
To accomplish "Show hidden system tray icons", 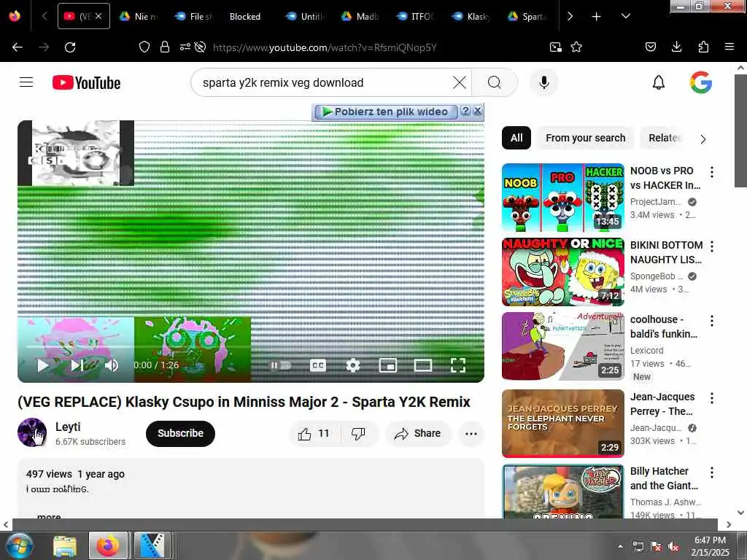I will [620, 546].
